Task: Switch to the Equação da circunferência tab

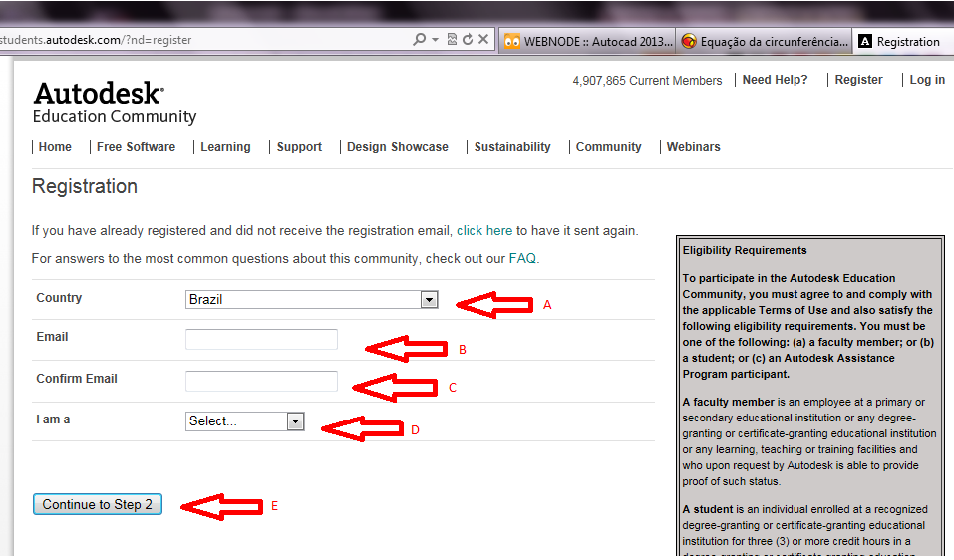Action: tap(765, 42)
